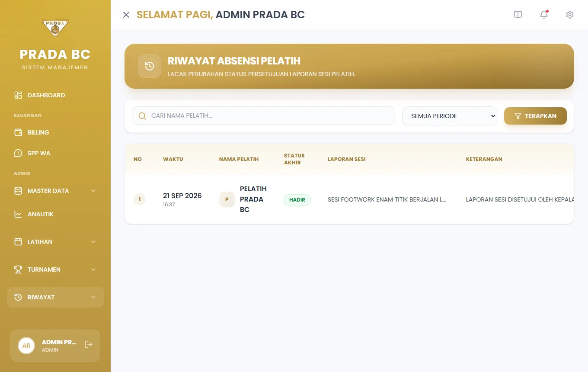
Task: Click the Analitik chart icon
Action: coord(18,214)
